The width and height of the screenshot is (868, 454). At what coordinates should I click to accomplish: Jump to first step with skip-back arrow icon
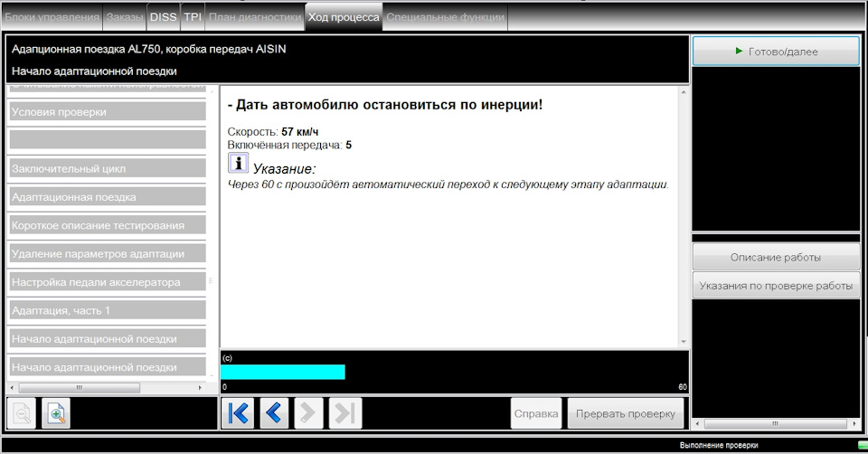coord(238,413)
